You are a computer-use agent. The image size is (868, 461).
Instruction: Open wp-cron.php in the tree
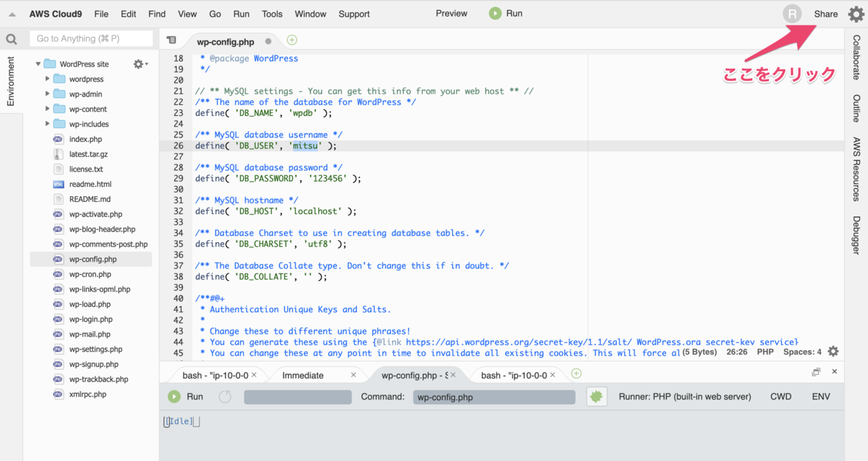90,274
